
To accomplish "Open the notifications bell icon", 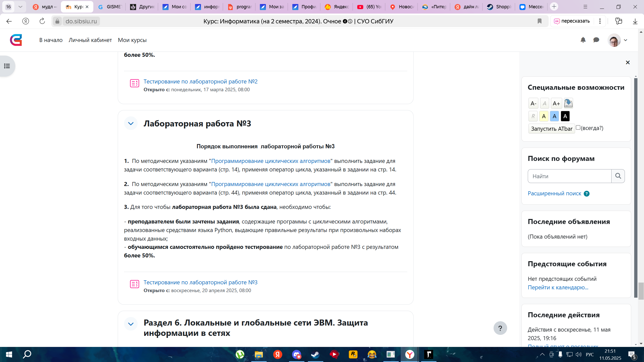I will pos(583,40).
